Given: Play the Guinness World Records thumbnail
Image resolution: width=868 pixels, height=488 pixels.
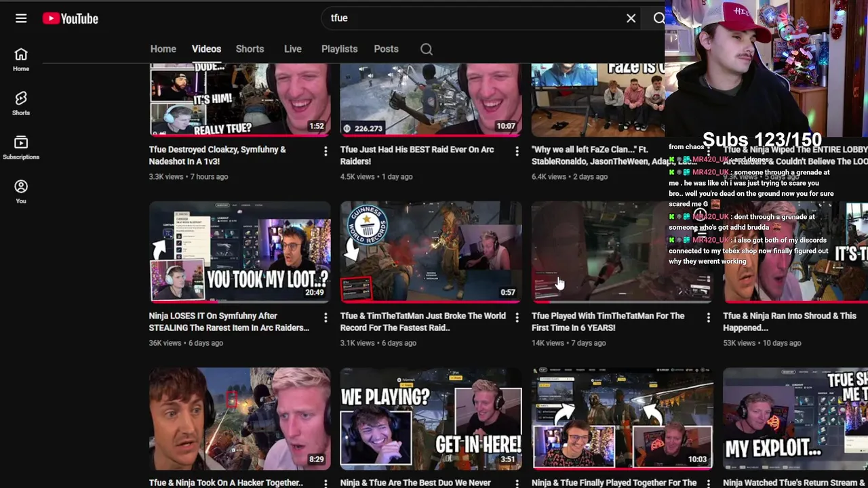Looking at the screenshot, I should [x=431, y=251].
